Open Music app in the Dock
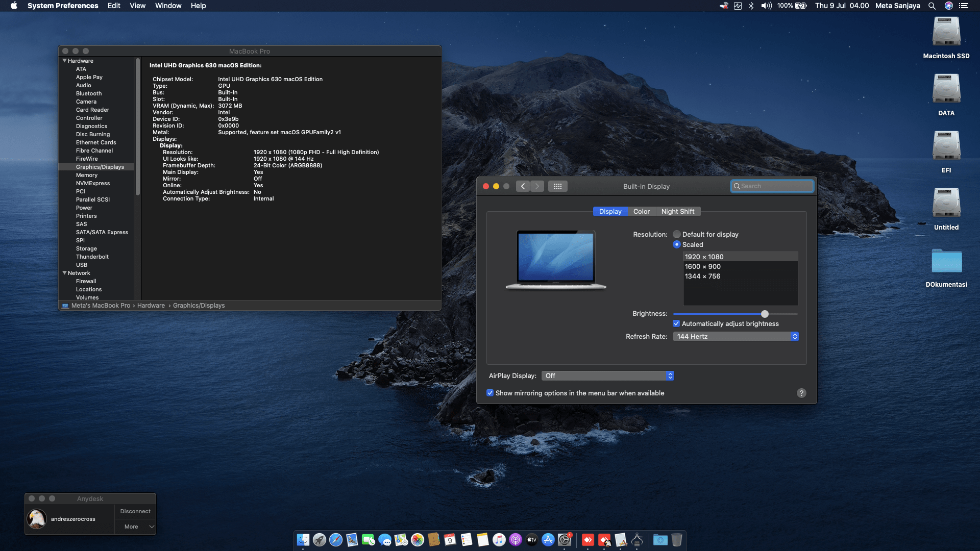This screenshot has width=980, height=551. click(x=499, y=540)
